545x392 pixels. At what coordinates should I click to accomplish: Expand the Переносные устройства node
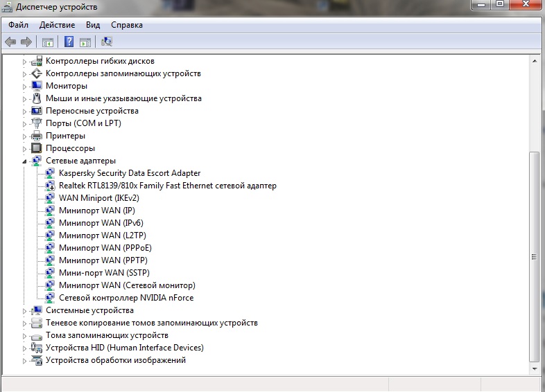24,112
